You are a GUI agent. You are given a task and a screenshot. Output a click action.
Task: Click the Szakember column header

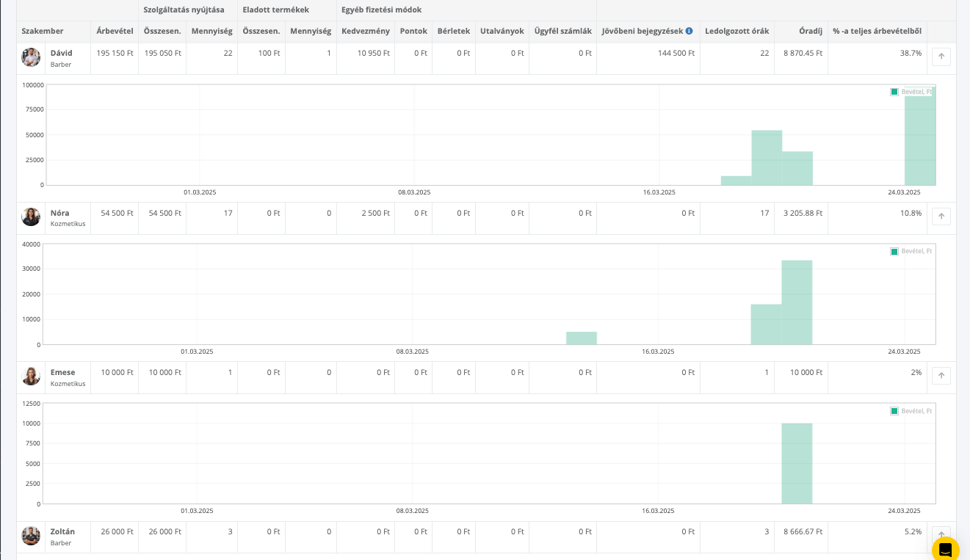pos(43,32)
